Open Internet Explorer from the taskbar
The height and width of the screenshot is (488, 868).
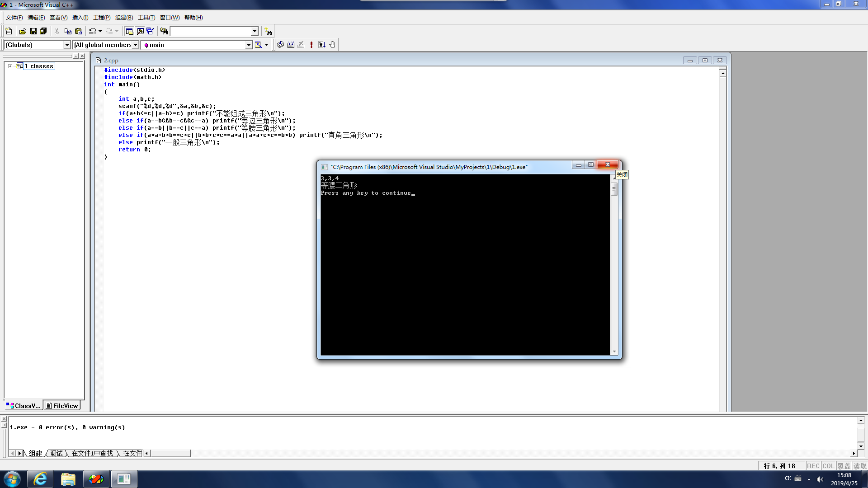point(40,479)
